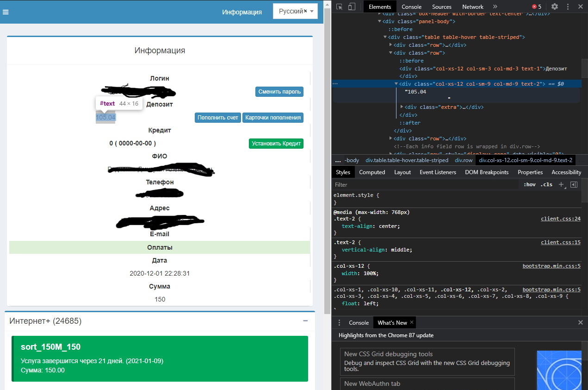
Task: Switch to the Console tab in top bar
Action: click(x=411, y=6)
